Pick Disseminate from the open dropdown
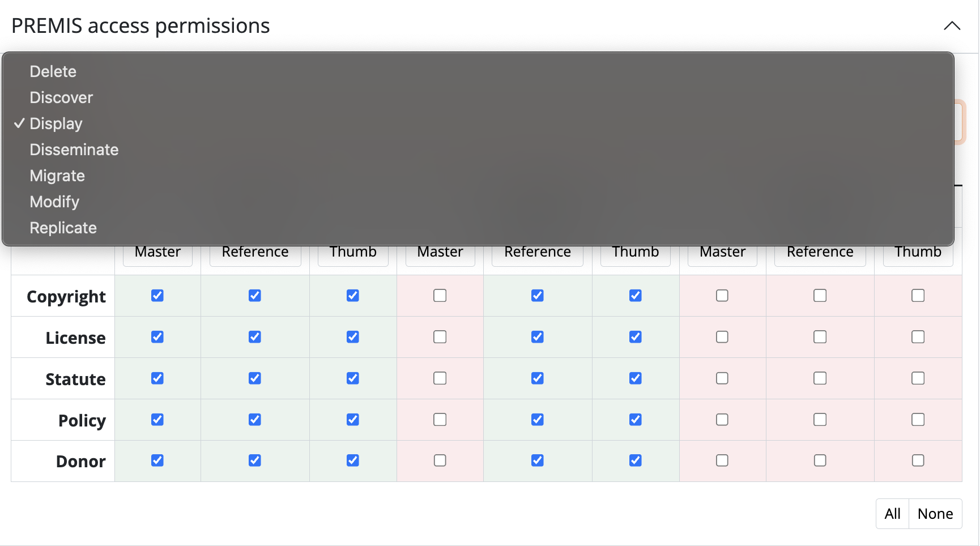Screen dimensions: 980x546 [74, 150]
